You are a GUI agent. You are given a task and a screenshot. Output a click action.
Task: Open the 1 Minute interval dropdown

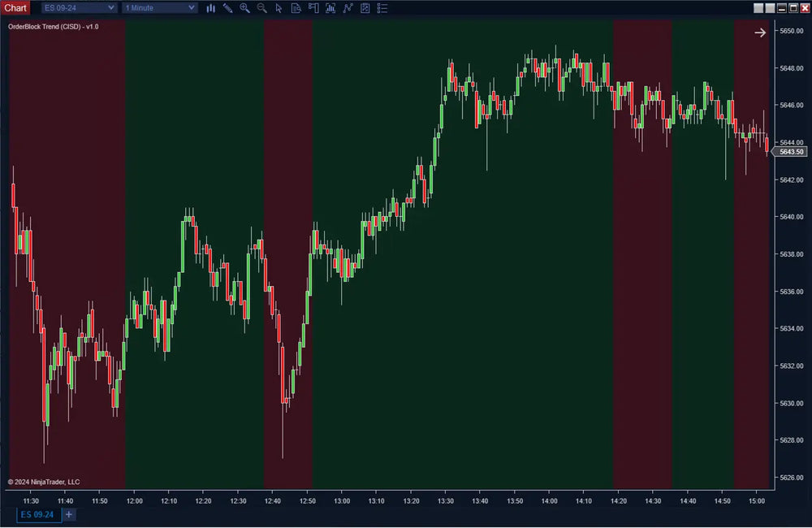coord(159,7)
